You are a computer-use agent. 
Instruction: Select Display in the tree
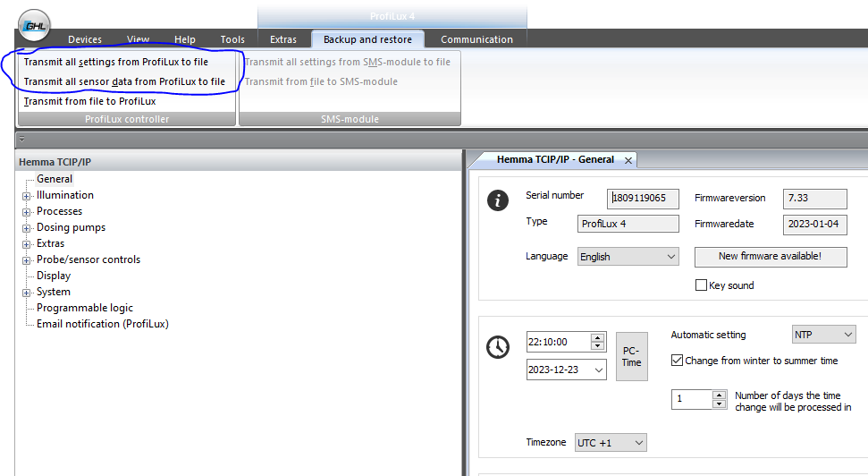point(54,276)
